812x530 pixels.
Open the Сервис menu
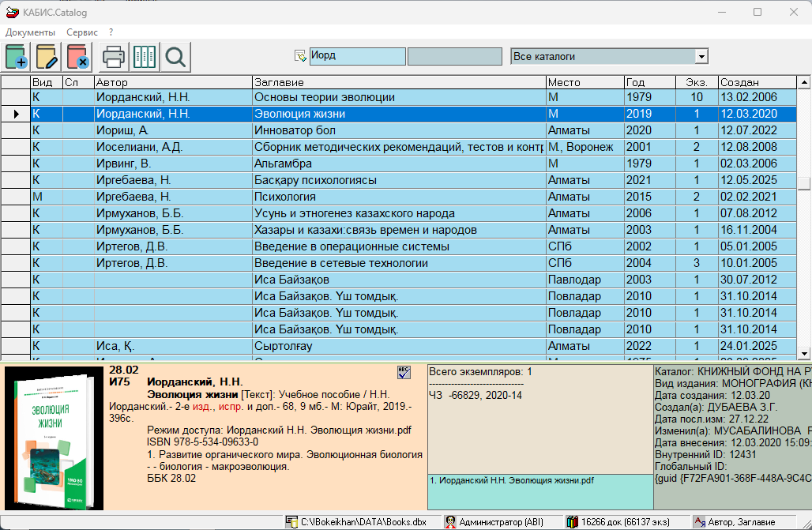click(x=82, y=32)
